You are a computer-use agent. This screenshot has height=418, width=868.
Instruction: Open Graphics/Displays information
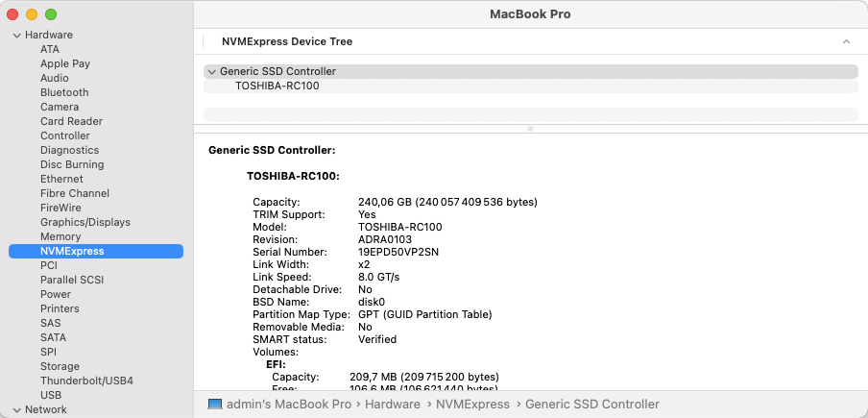pyautogui.click(x=85, y=222)
